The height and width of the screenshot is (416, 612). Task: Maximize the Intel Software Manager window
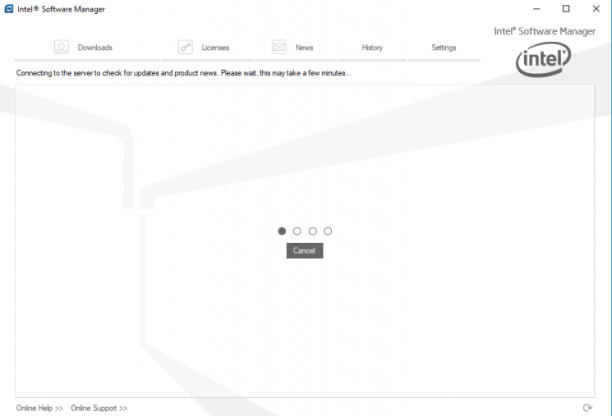566,9
